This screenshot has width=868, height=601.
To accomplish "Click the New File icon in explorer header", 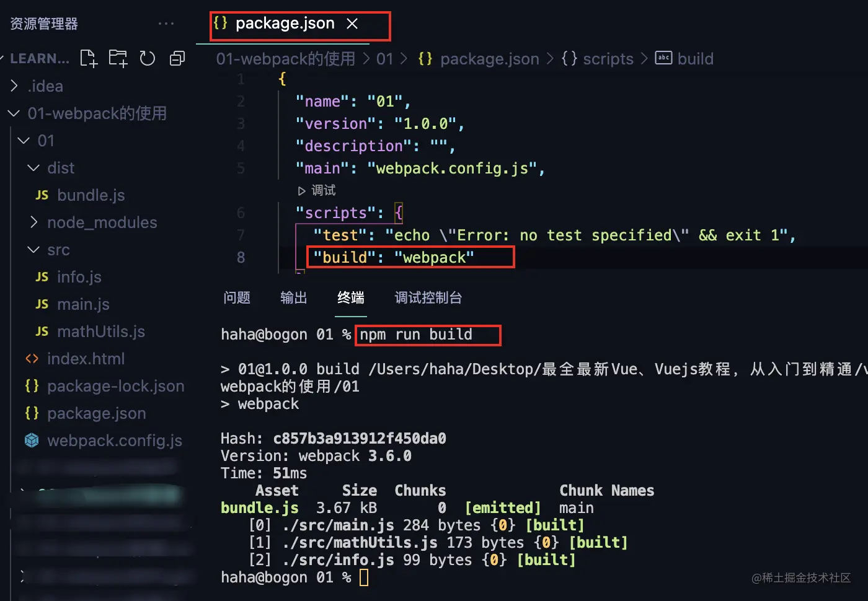I will click(89, 59).
